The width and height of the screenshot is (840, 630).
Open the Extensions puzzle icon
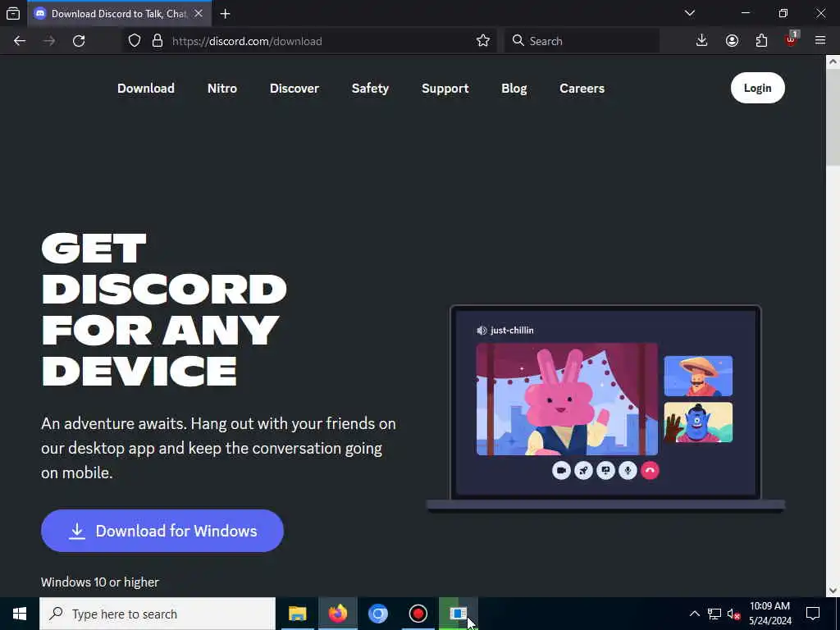pos(761,41)
